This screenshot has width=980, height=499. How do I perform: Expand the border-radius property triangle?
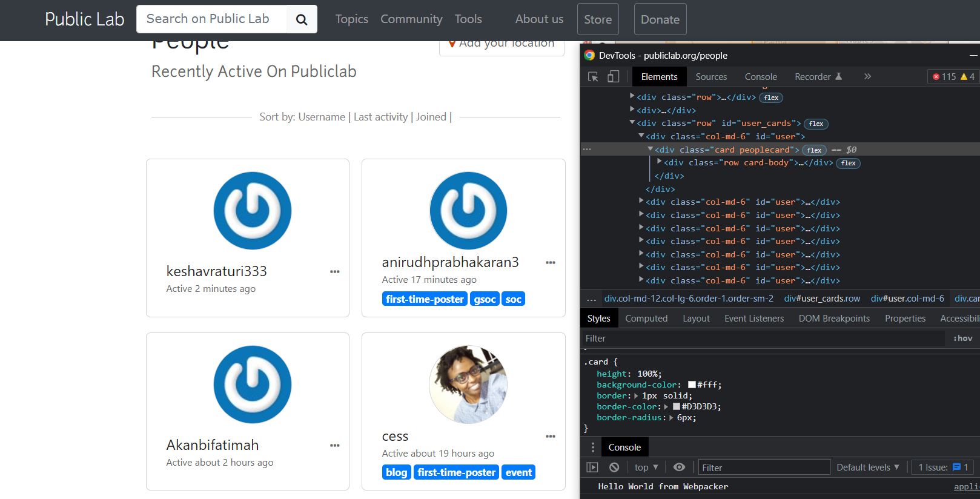point(671,418)
